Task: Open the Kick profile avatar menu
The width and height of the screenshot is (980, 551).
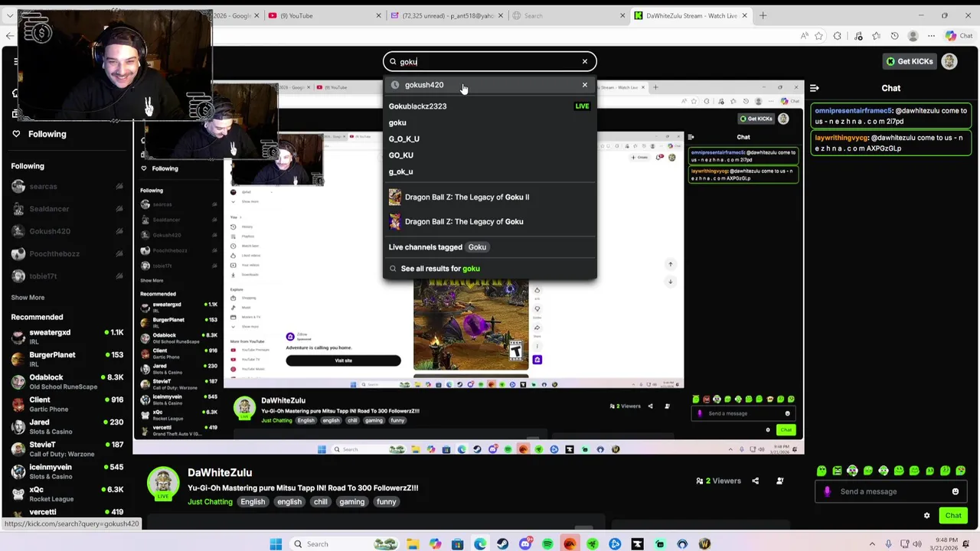Action: pyautogui.click(x=949, y=61)
